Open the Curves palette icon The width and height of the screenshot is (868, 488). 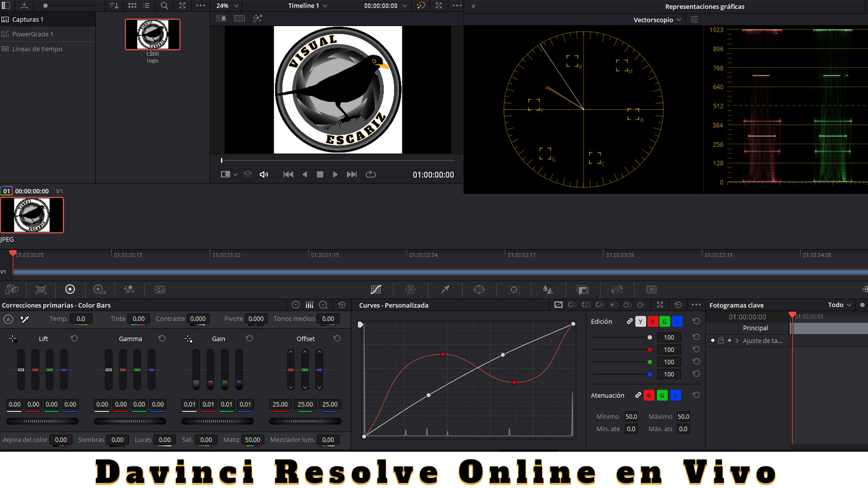376,289
